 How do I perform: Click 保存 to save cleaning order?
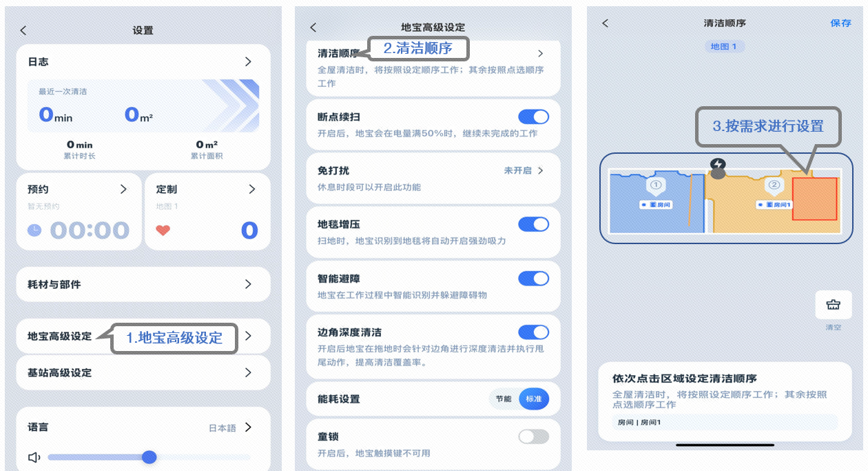point(840,23)
